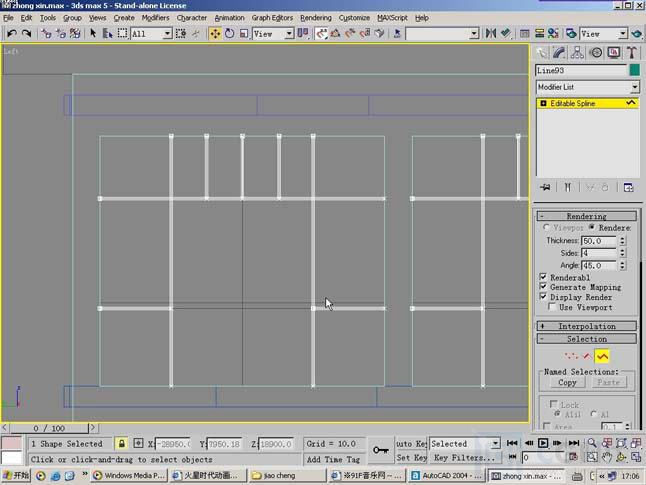Open the Motion command panel tab
Screen dimensions: 646x485
596,52
